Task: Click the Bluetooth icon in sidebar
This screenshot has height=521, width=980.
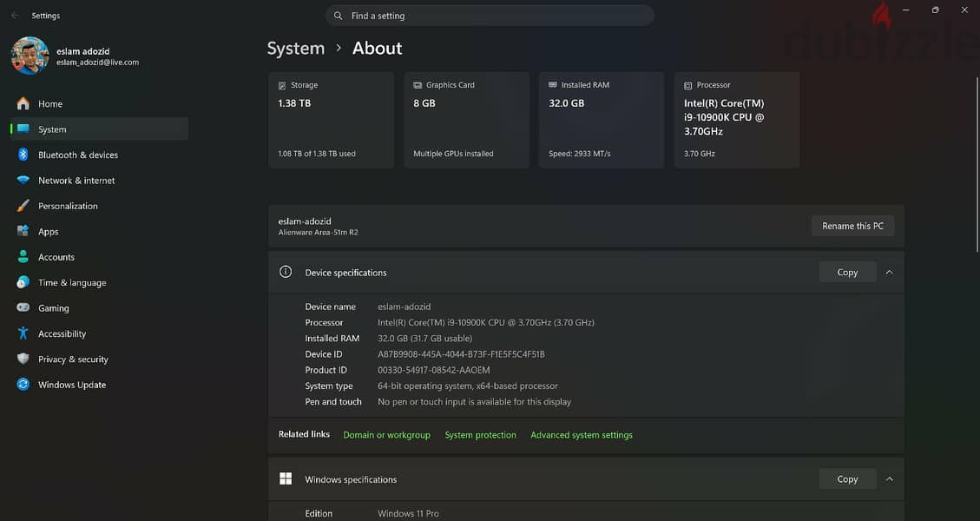Action: click(23, 155)
